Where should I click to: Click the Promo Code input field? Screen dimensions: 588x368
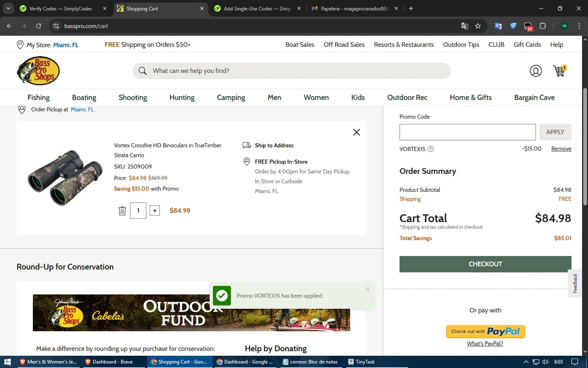(467, 132)
